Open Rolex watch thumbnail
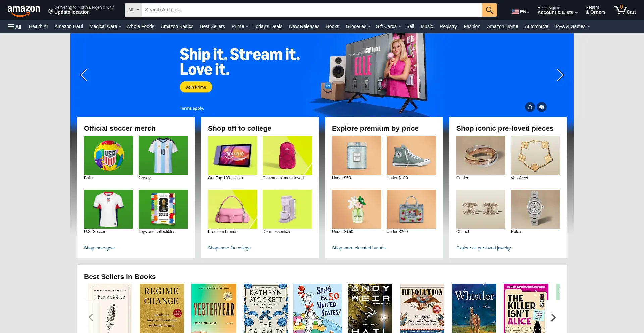The height and width of the screenshot is (333, 644). [x=535, y=209]
